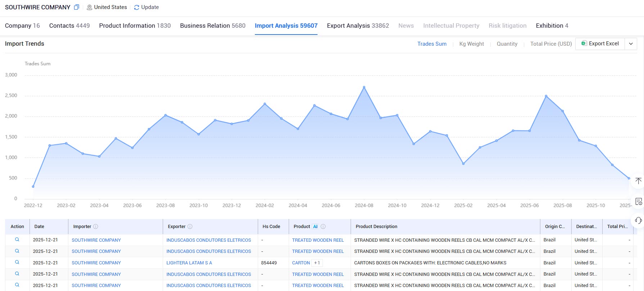Expand the +1 badge next to CARTON

click(317, 263)
